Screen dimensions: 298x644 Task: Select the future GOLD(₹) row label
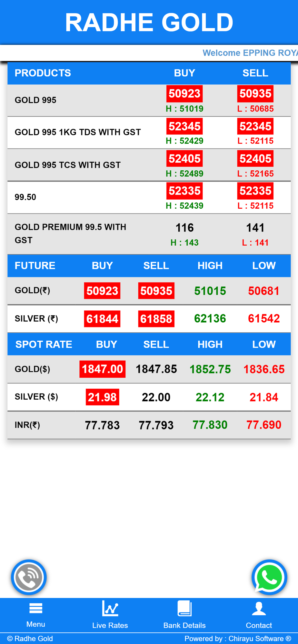coord(33,290)
